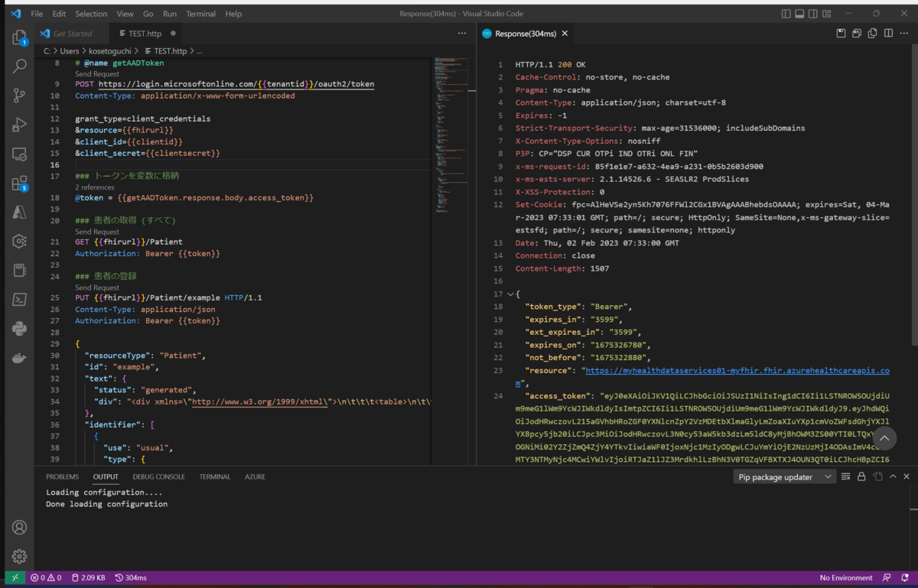Switch to the DEBUG CONSOLE panel tab
This screenshot has height=588, width=918.
tap(158, 476)
